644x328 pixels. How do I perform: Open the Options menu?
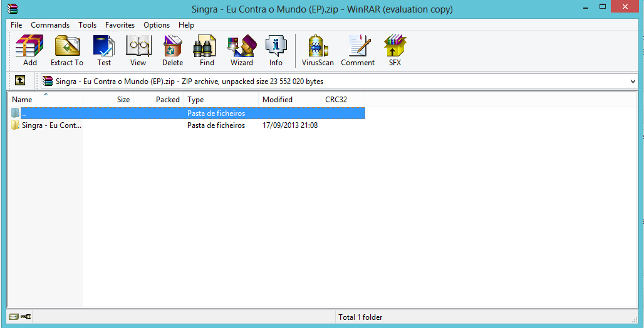click(x=157, y=25)
